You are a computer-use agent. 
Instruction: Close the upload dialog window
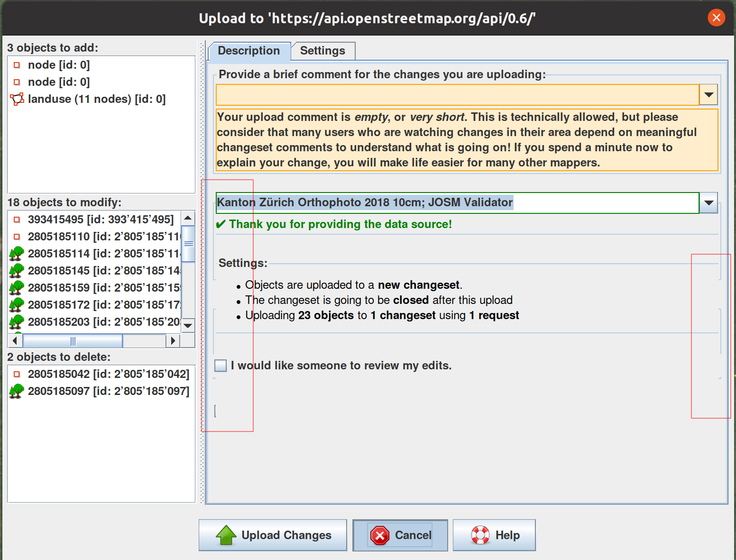point(716,18)
